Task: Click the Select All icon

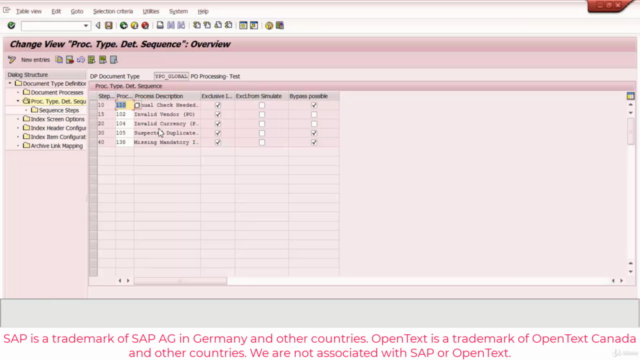Action: pyautogui.click(x=91, y=60)
